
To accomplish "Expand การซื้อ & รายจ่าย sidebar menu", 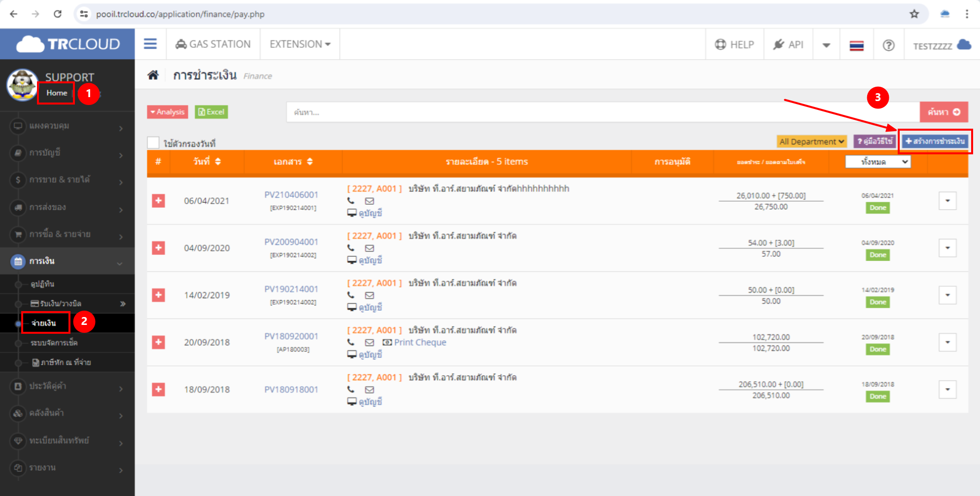I will click(x=67, y=234).
